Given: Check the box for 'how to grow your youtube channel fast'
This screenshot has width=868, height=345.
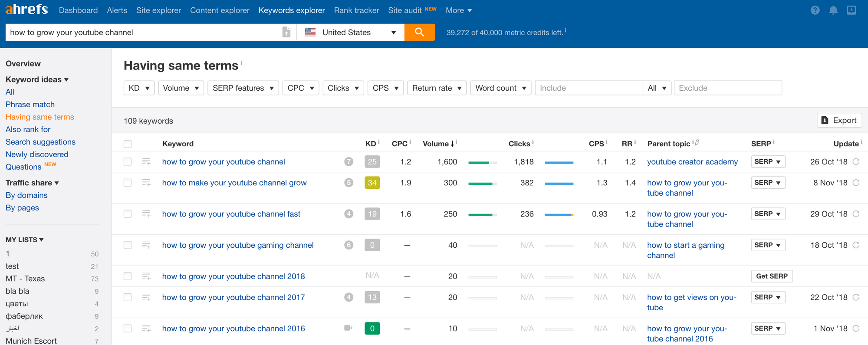Looking at the screenshot, I should click(x=128, y=214).
